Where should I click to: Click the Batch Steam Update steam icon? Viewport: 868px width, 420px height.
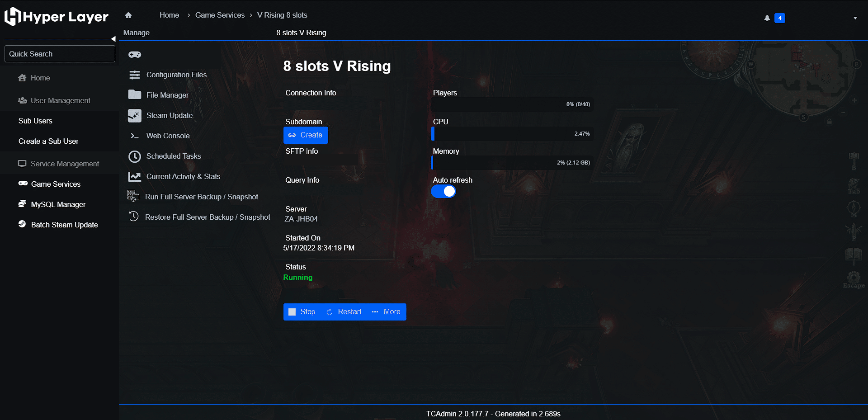tap(22, 224)
